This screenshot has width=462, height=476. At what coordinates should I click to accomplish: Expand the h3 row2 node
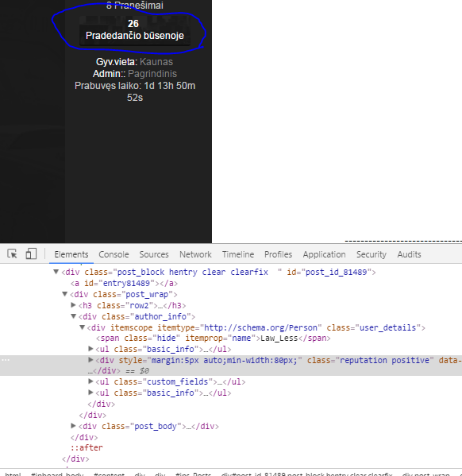pyautogui.click(x=73, y=305)
